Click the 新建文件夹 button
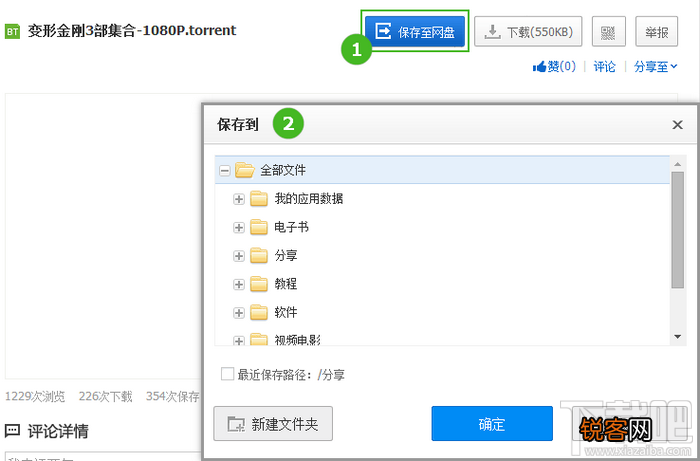The width and height of the screenshot is (700, 461). [273, 424]
